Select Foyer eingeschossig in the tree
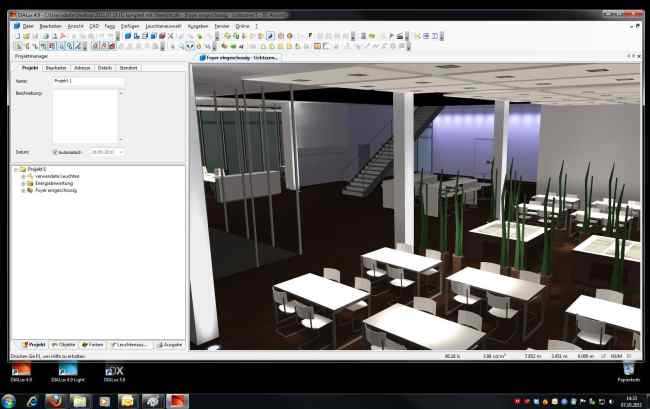This screenshot has height=409, width=650. [x=56, y=190]
